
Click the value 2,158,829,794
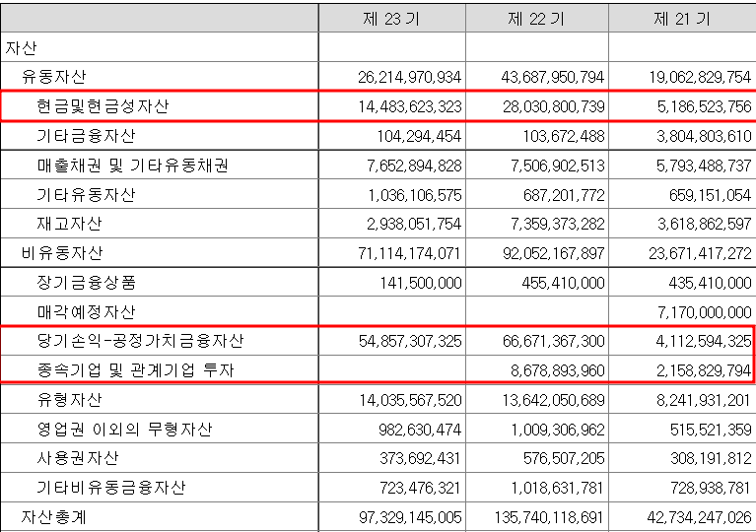pyautogui.click(x=704, y=371)
